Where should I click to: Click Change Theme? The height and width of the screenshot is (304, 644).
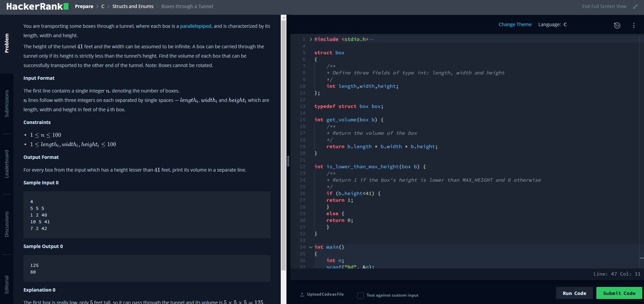[x=515, y=25]
